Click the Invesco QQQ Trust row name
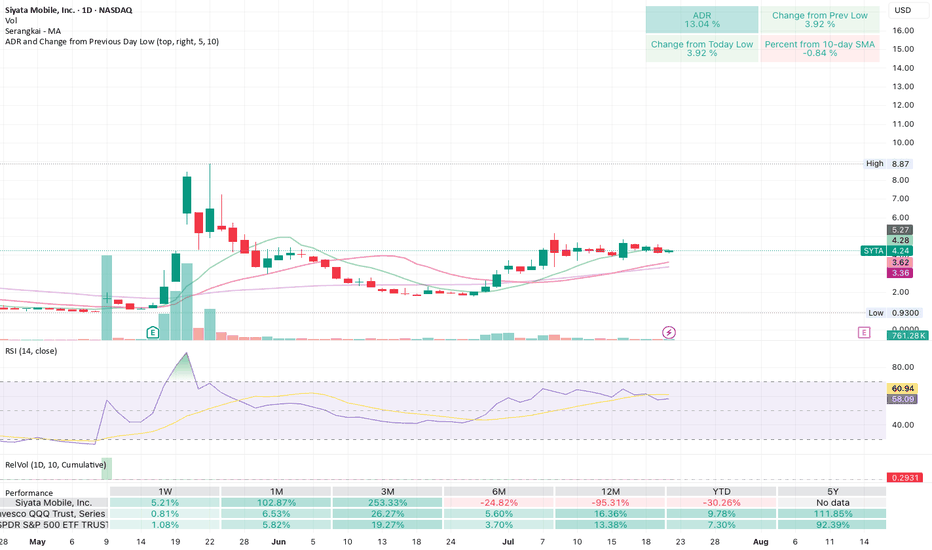The image size is (932, 550). click(53, 514)
